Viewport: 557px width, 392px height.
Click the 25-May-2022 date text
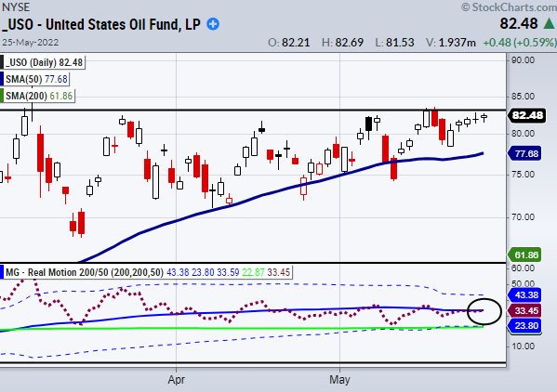click(x=31, y=42)
